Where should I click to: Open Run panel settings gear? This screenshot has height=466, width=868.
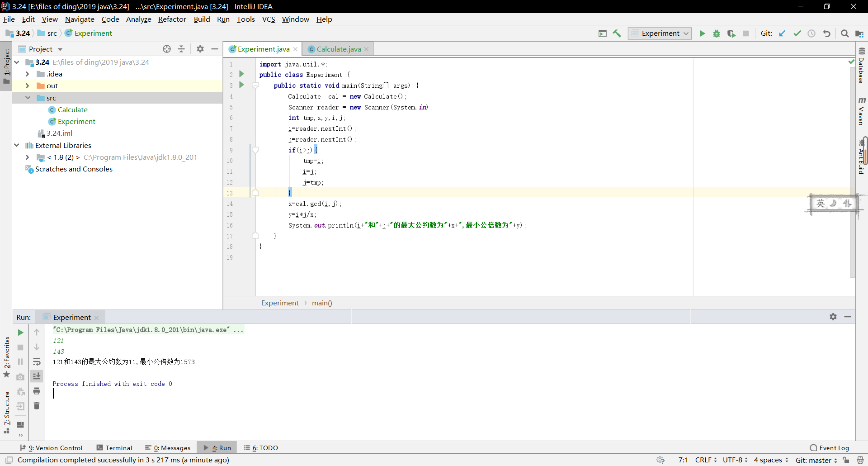tap(833, 317)
